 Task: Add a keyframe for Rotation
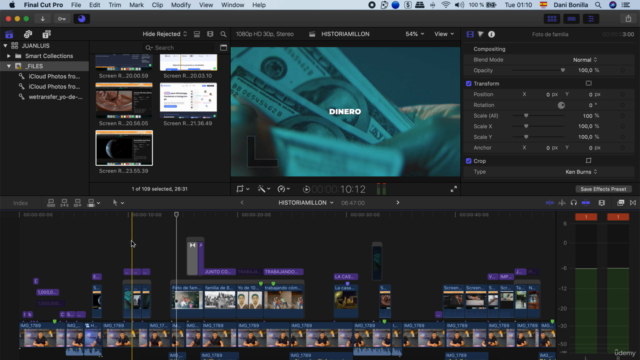tap(622, 105)
